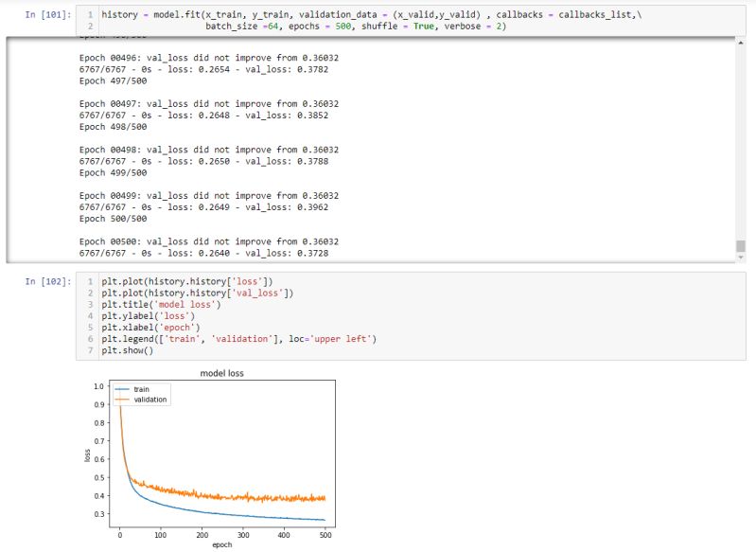Click the plt.plot history 'loss' line
Screen dimensions: 756x552
187,281
